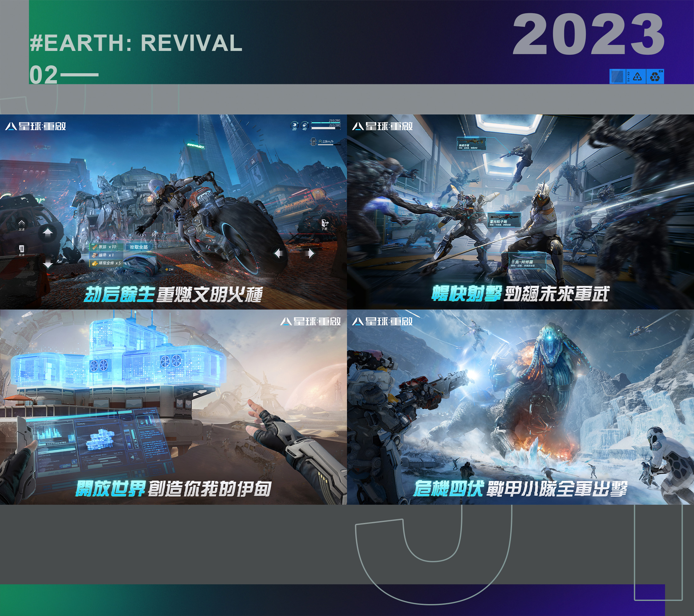Image resolution: width=694 pixels, height=616 pixels.
Task: Tap the steer-left arrow control
Action: click(279, 253)
